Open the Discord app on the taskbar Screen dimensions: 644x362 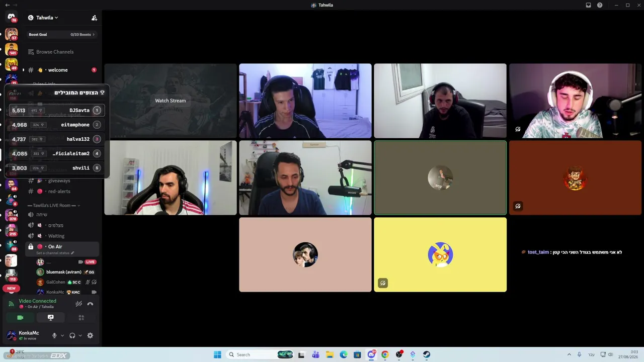pyautogui.click(x=371, y=354)
